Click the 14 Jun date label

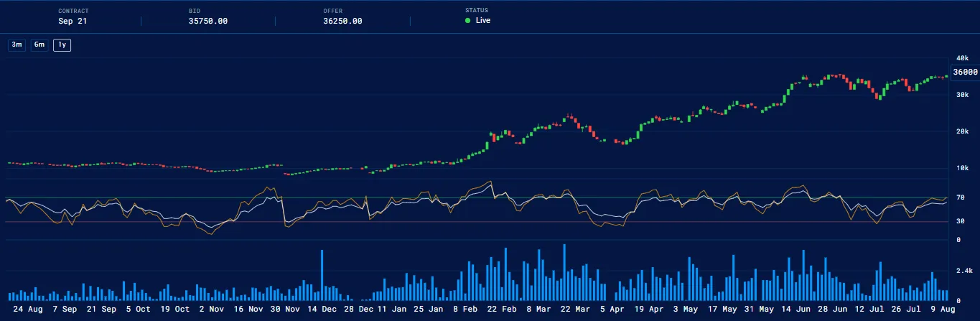point(796,310)
